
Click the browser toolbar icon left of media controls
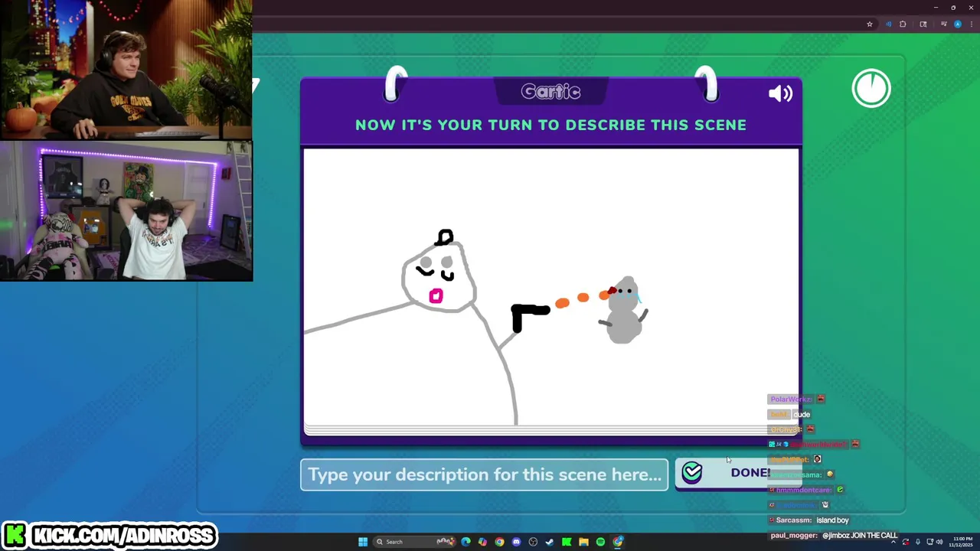(x=923, y=24)
